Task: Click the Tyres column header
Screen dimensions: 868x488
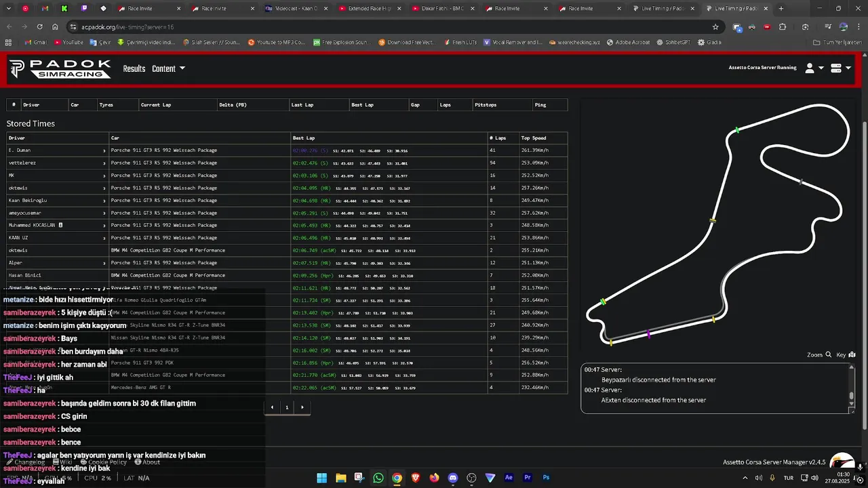Action: click(117, 105)
